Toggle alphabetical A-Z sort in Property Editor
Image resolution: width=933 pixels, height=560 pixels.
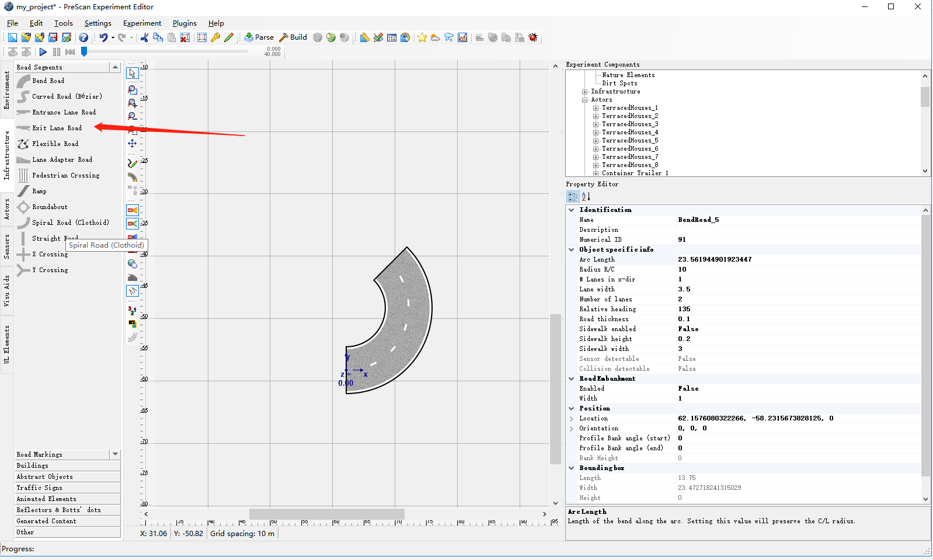click(586, 197)
